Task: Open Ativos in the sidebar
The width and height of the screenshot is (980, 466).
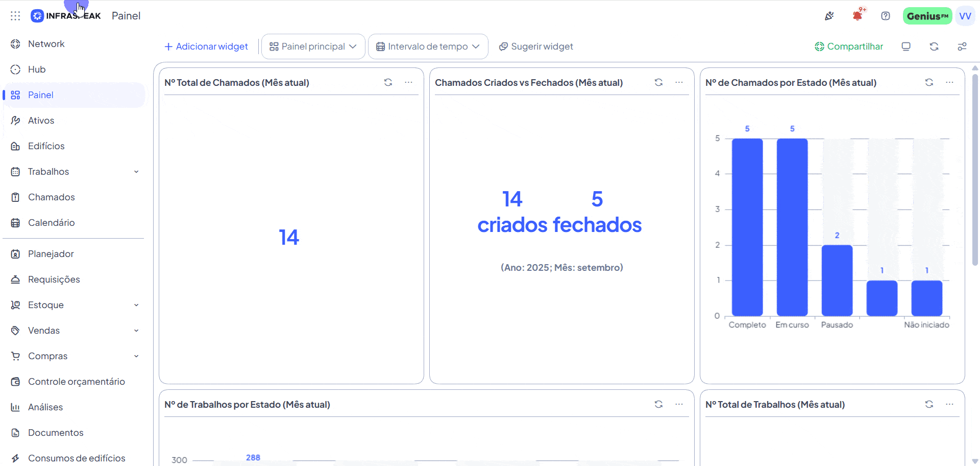Action: pos(75,121)
